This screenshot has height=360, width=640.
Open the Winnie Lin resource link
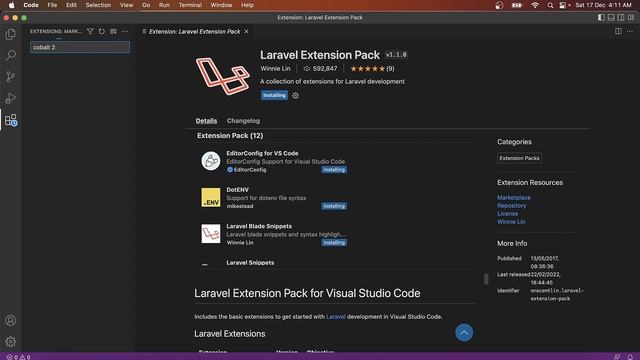[511, 222]
